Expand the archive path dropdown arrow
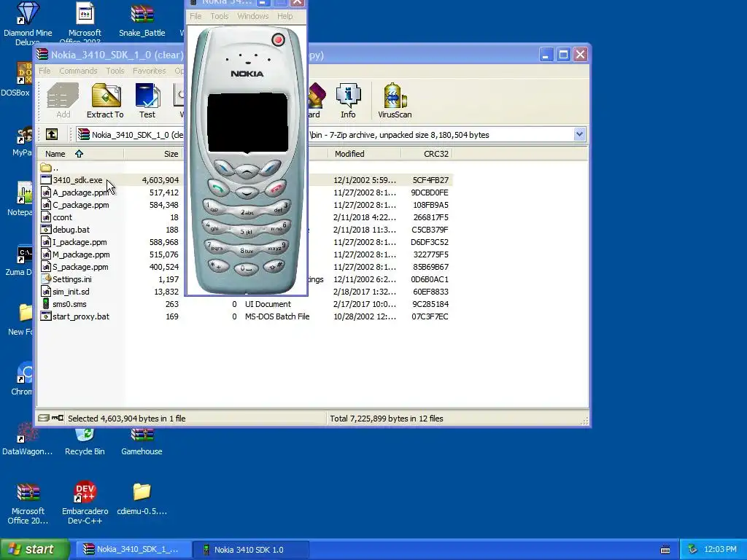This screenshot has width=747, height=560. (x=579, y=134)
